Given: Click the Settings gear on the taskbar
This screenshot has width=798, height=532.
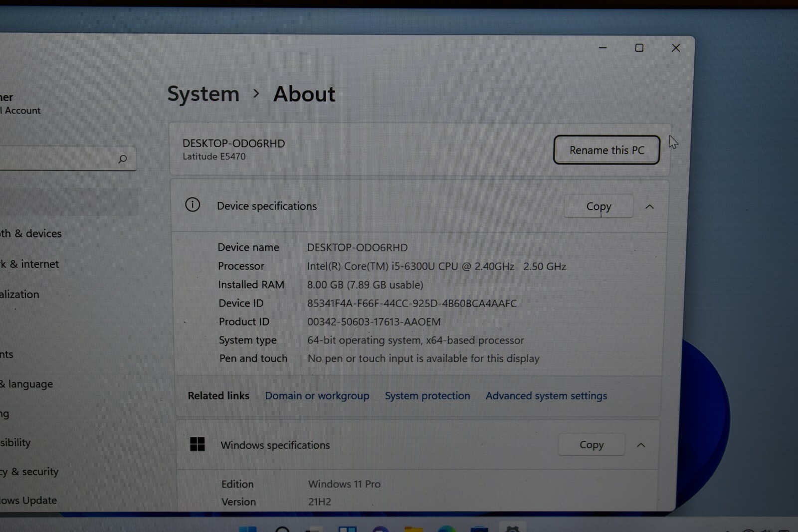Looking at the screenshot, I should pos(512,528).
